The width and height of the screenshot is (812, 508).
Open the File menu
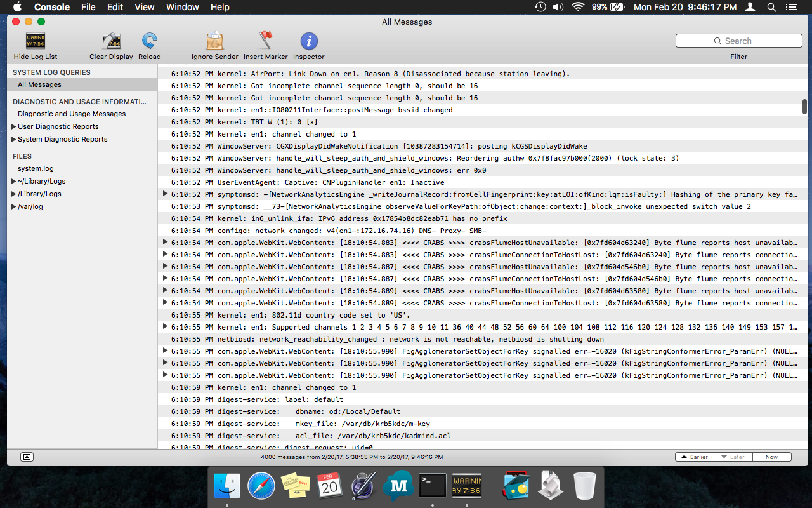(x=88, y=7)
